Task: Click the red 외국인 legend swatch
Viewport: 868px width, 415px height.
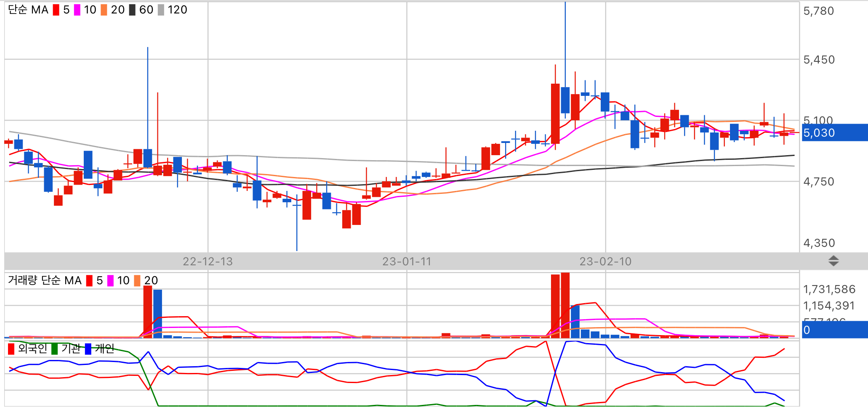Action: (x=11, y=349)
